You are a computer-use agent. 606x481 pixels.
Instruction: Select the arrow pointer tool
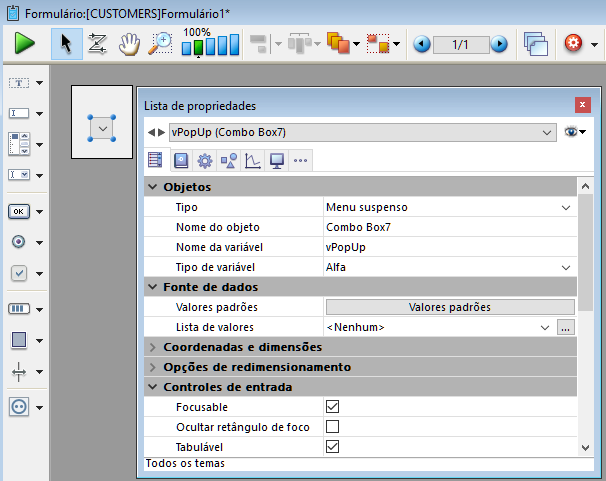coord(66,44)
